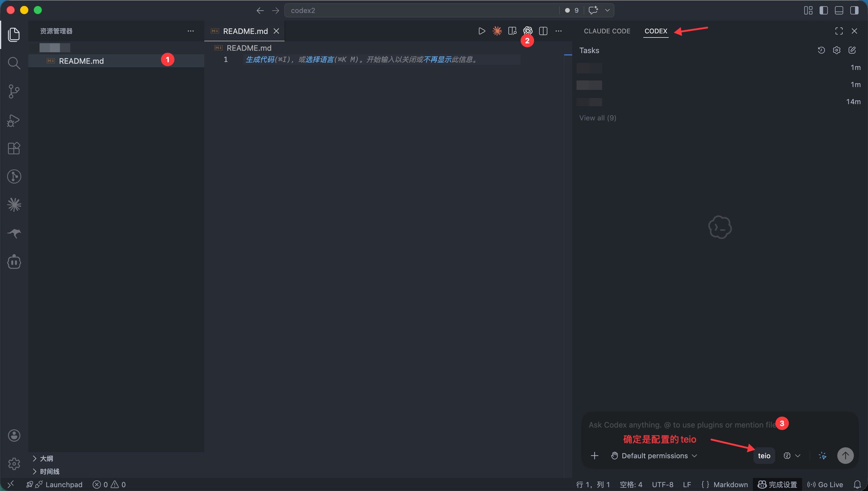
Task: Add context with the plus button in the Codex input
Action: [x=594, y=456]
